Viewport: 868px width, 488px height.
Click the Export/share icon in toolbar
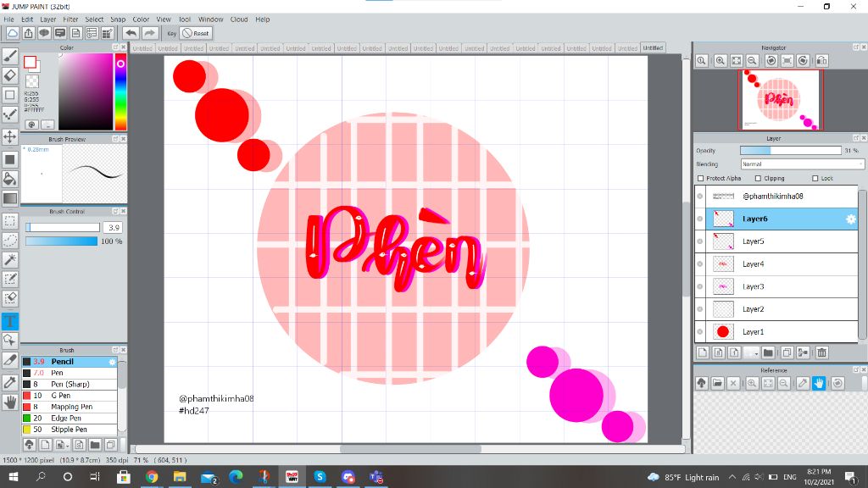pos(28,33)
